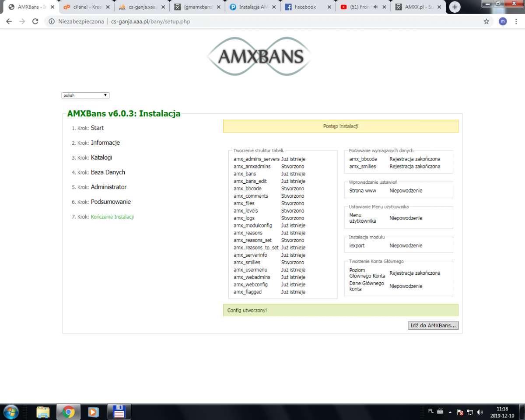
Task: Select the amx_flagged table name
Action: [x=248, y=292]
